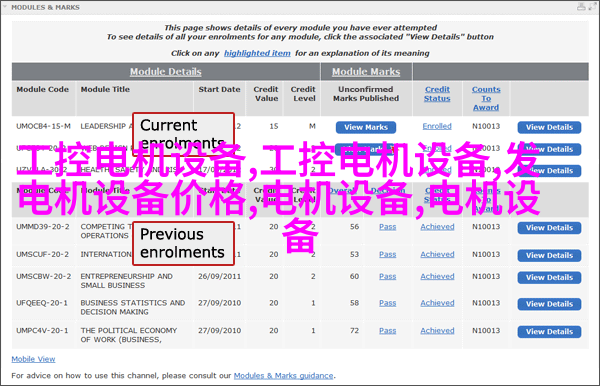
Task: Open the Credit Status column header link
Action: click(x=437, y=94)
